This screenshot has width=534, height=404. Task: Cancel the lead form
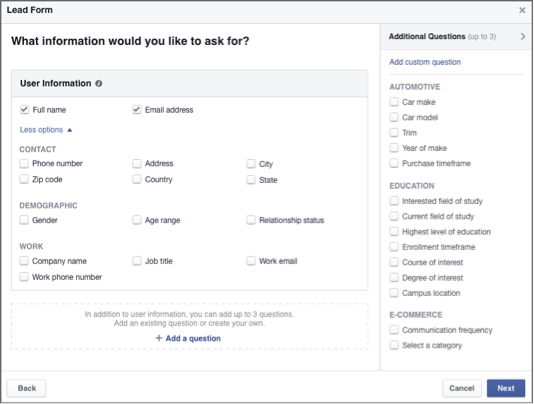click(462, 388)
